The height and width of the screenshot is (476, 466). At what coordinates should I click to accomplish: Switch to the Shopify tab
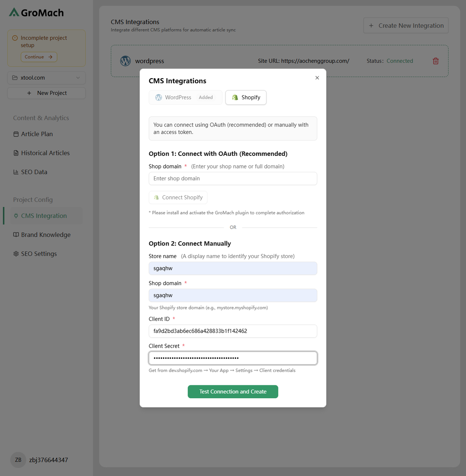click(246, 97)
